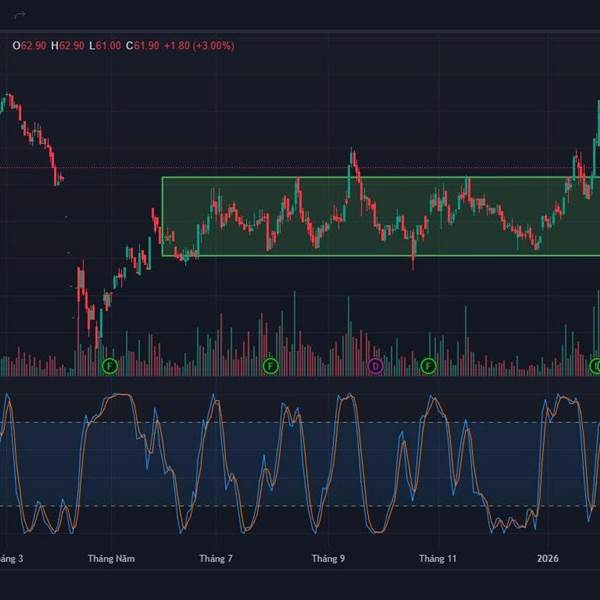Click the Tháng 7 time axis label
This screenshot has width=600, height=600.
tap(216, 558)
